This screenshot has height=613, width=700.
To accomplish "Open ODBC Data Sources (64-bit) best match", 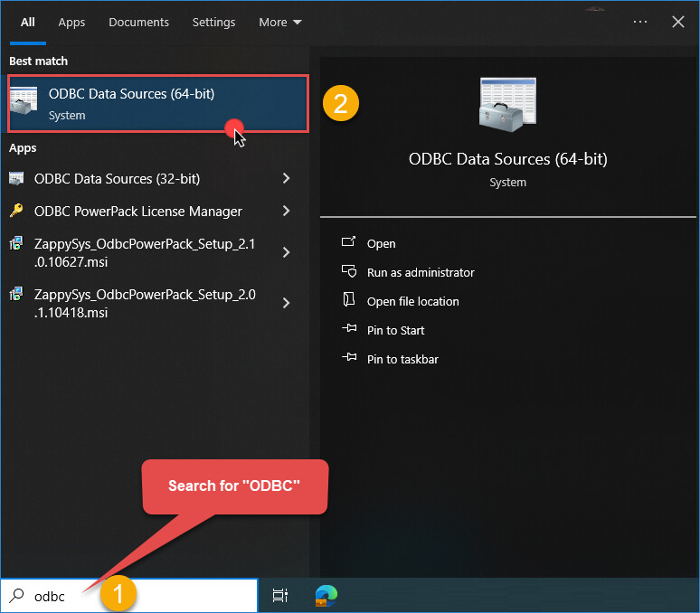I will tap(158, 103).
